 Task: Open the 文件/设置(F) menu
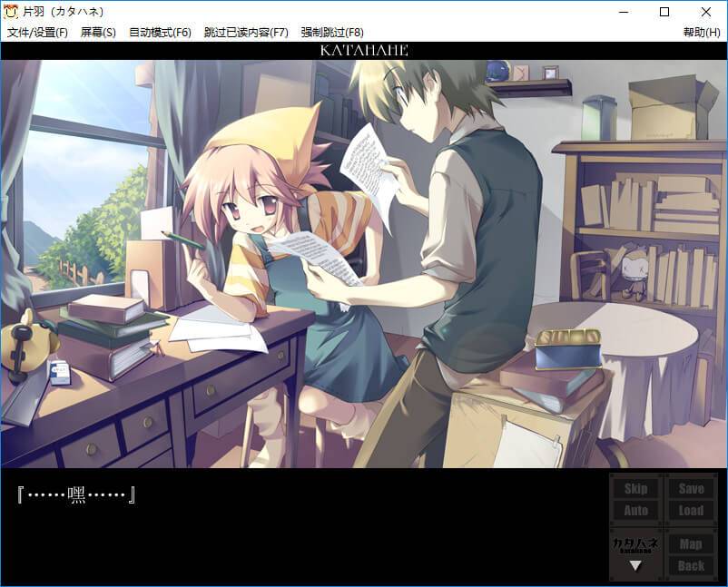(37, 33)
